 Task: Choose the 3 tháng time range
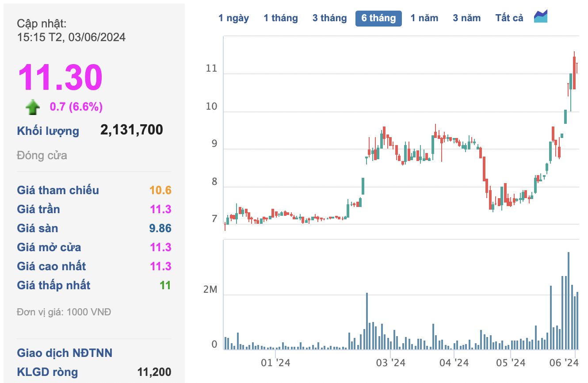329,18
